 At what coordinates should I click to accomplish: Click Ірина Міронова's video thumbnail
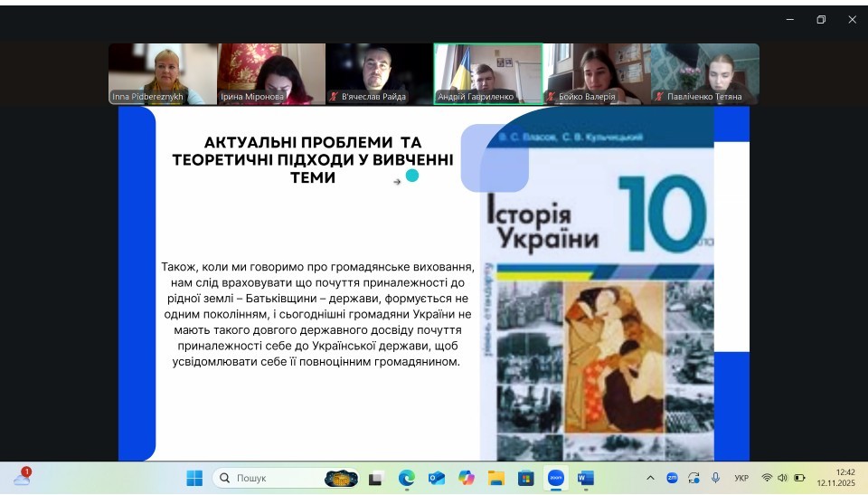(x=271, y=74)
